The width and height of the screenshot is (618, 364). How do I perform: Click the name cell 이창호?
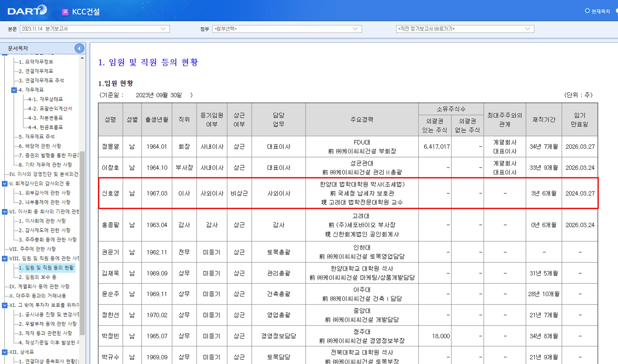click(x=110, y=168)
